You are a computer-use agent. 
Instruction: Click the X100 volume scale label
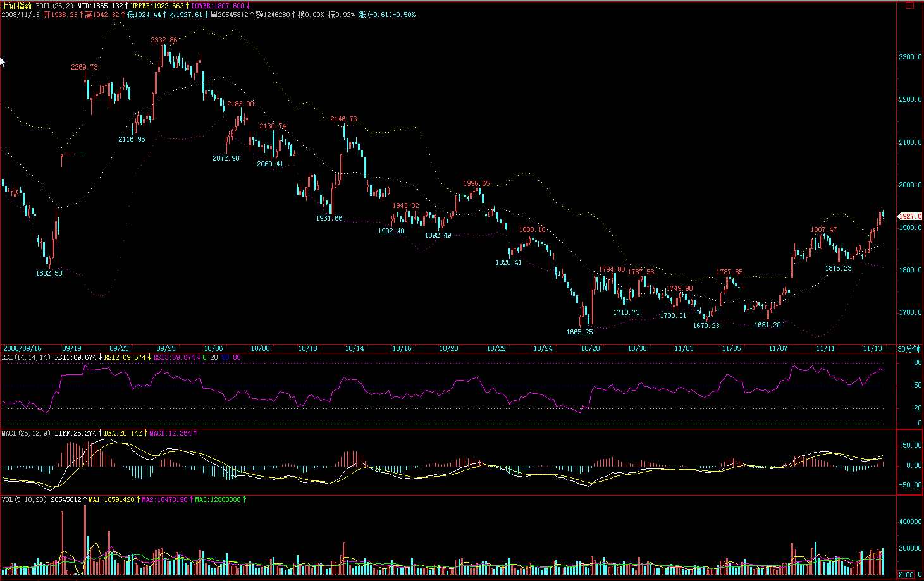pyautogui.click(x=906, y=575)
